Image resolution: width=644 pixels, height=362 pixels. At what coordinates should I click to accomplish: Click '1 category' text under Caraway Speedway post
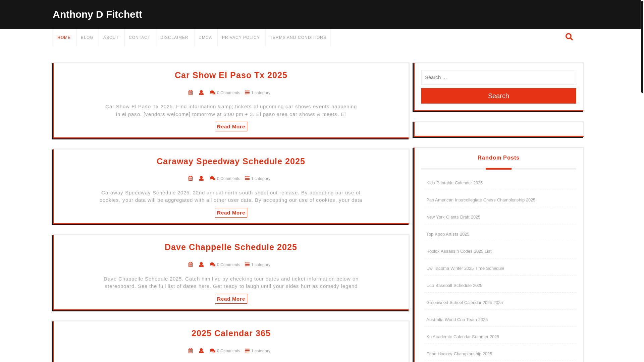point(261,179)
